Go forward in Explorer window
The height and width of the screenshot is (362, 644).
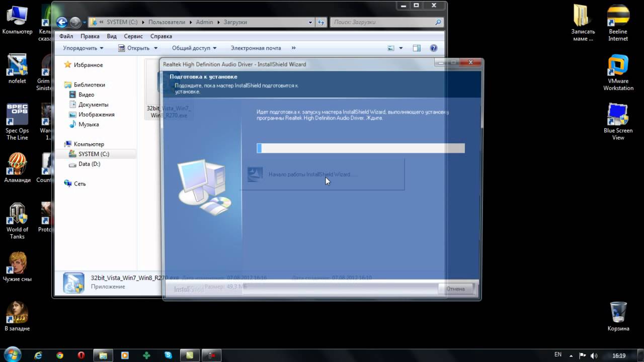[75, 22]
